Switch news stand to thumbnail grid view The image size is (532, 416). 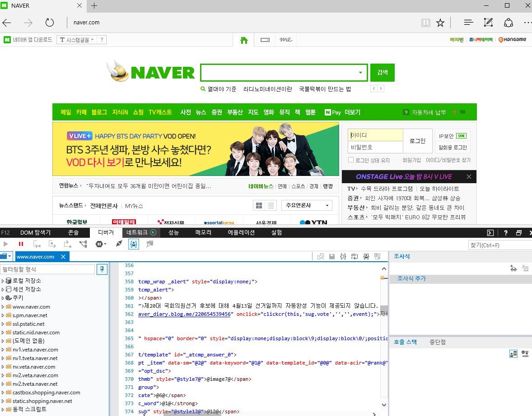pos(259,205)
